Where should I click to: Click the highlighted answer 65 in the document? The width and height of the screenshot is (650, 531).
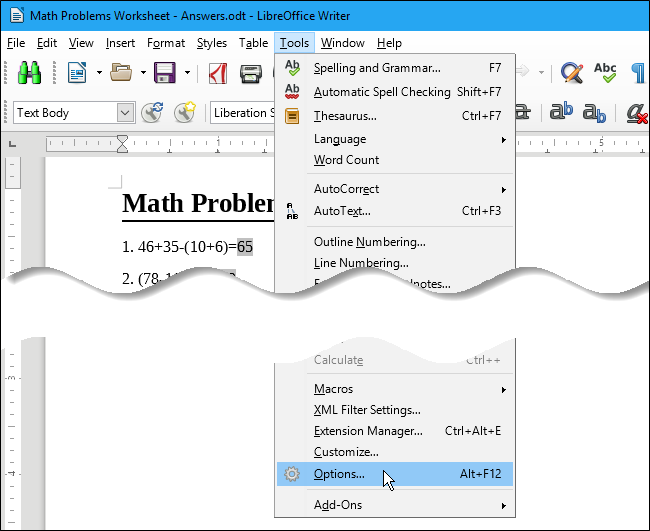(x=245, y=247)
